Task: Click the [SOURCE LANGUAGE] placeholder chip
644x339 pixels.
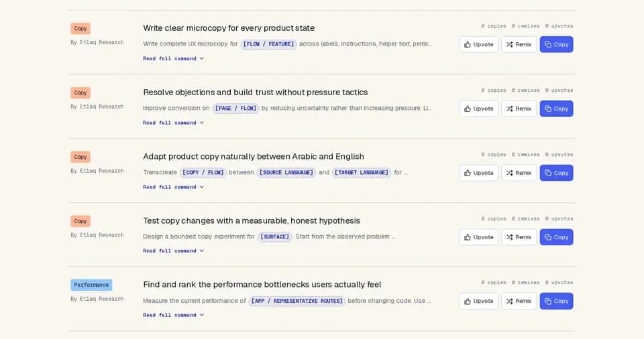Action: (x=286, y=172)
